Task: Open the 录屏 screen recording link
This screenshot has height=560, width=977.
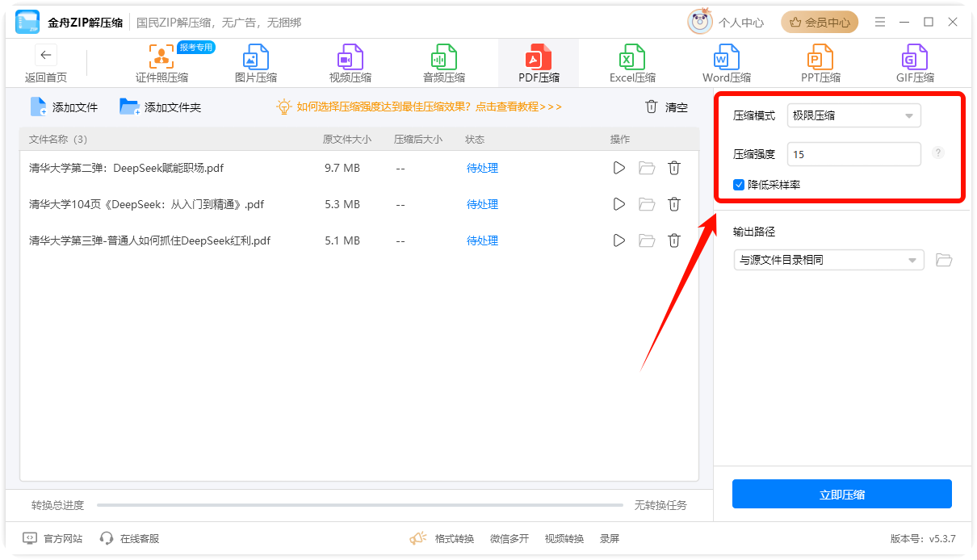Action: pos(610,538)
